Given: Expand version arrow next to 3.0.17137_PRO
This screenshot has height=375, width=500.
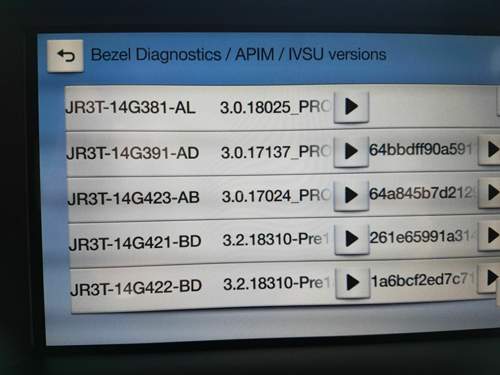Looking at the screenshot, I should [x=351, y=151].
